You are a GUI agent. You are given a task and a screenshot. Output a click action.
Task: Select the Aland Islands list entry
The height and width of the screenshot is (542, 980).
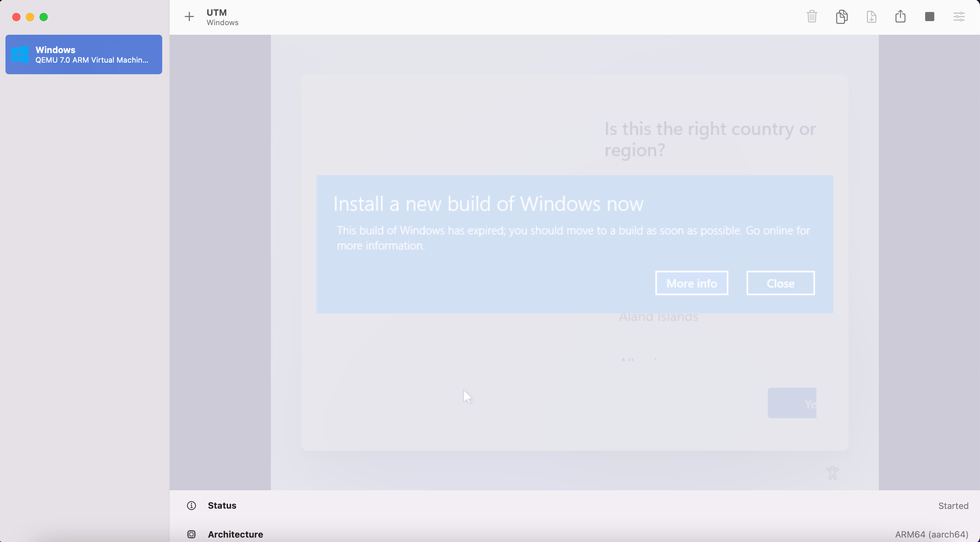(x=659, y=317)
